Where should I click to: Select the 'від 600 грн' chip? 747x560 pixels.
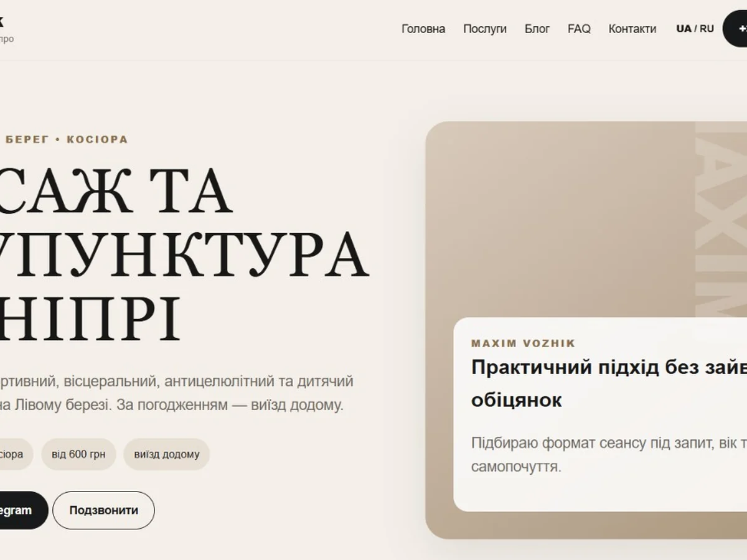78,454
